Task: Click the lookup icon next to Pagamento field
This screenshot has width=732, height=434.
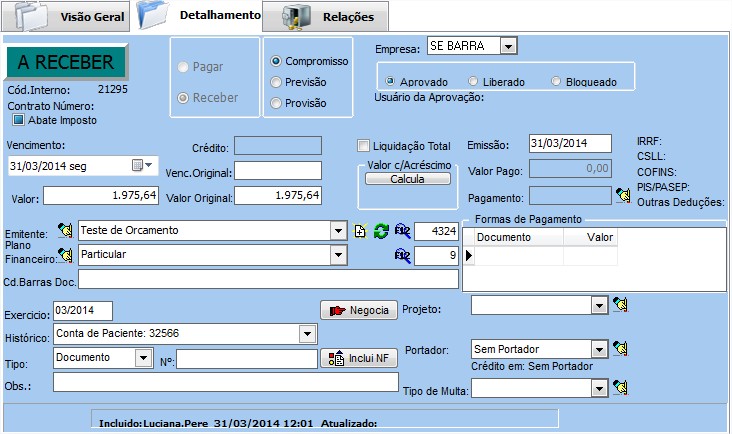Action: (x=621, y=195)
